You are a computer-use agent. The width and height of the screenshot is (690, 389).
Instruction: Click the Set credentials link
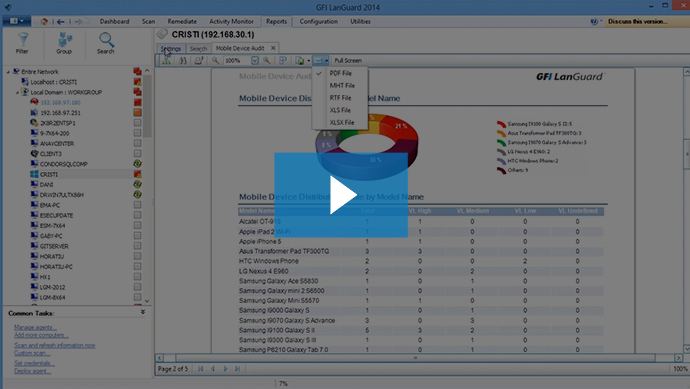pos(34,363)
